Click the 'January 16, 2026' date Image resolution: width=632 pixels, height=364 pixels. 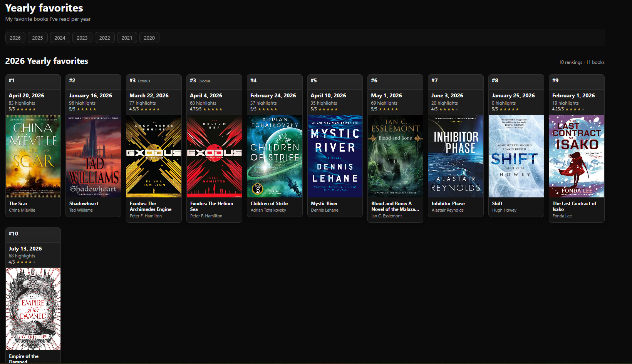point(91,95)
